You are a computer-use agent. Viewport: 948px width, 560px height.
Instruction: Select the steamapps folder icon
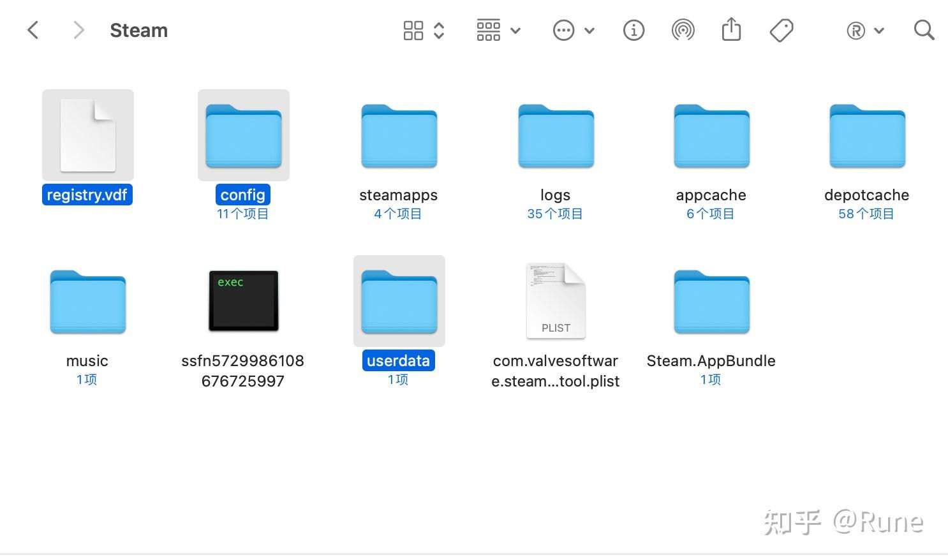[399, 136]
